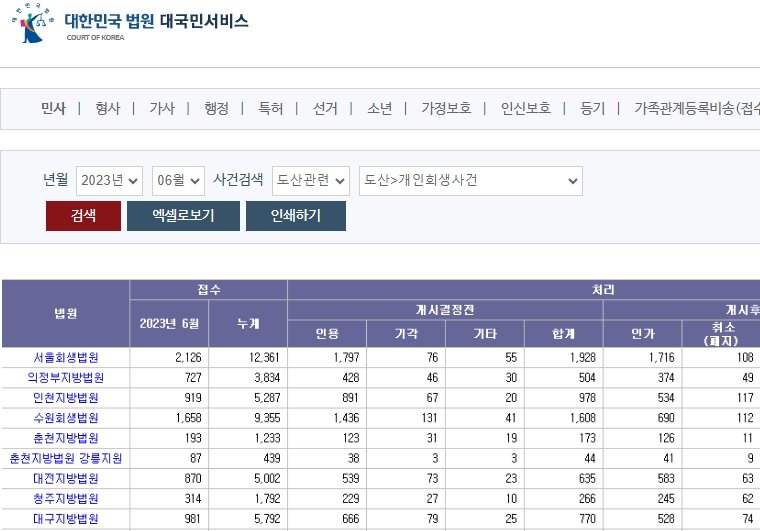Click the 취소(폐지) column header

pos(721,334)
